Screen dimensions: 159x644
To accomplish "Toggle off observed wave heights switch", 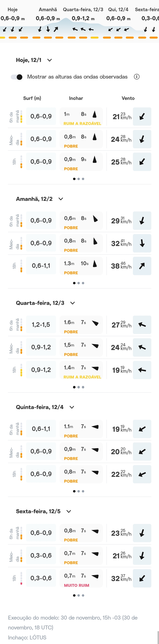I will pyautogui.click(x=17, y=77).
